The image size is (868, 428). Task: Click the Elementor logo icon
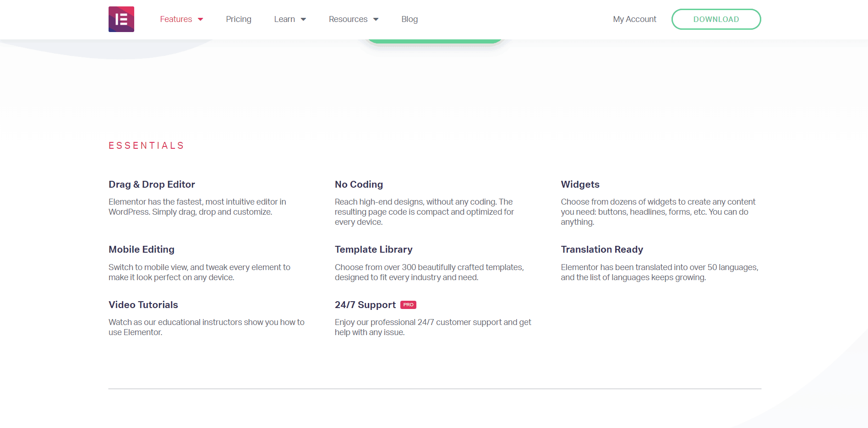[121, 19]
